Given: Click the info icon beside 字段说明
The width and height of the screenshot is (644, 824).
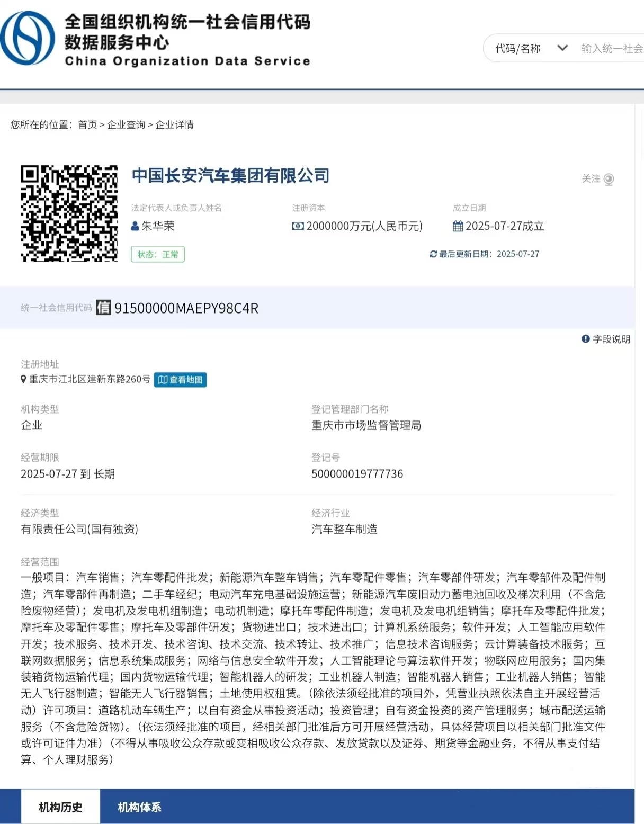Looking at the screenshot, I should [x=585, y=339].
